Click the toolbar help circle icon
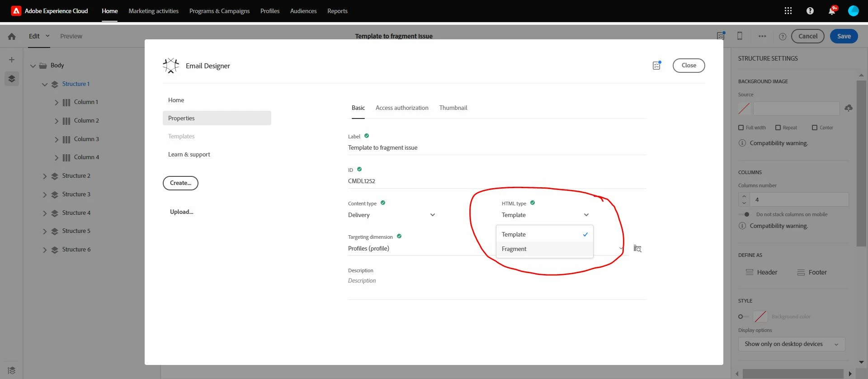The image size is (868, 379). click(783, 37)
